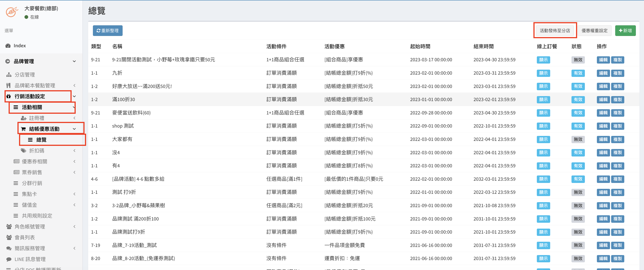Open the 分群行銷 menu item
The width and height of the screenshot is (644, 270).
[x=32, y=183]
